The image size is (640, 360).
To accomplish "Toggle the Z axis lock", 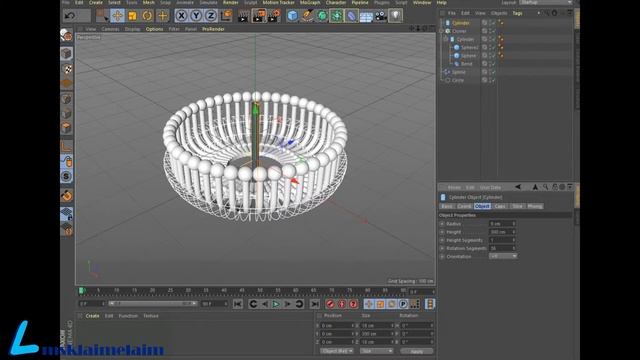I will coord(211,16).
